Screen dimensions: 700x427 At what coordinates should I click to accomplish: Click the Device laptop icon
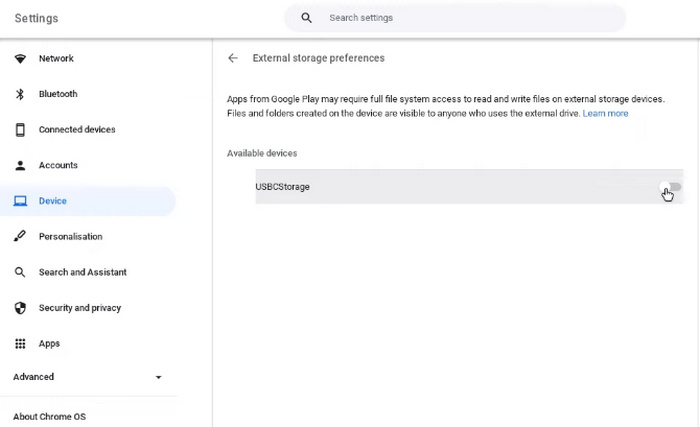click(x=20, y=201)
